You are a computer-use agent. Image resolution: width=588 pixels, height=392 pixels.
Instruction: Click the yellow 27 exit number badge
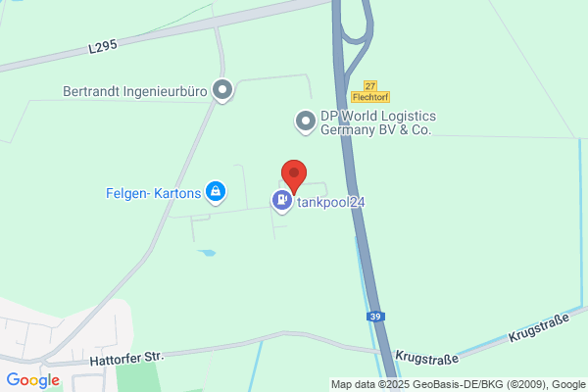[x=370, y=86]
